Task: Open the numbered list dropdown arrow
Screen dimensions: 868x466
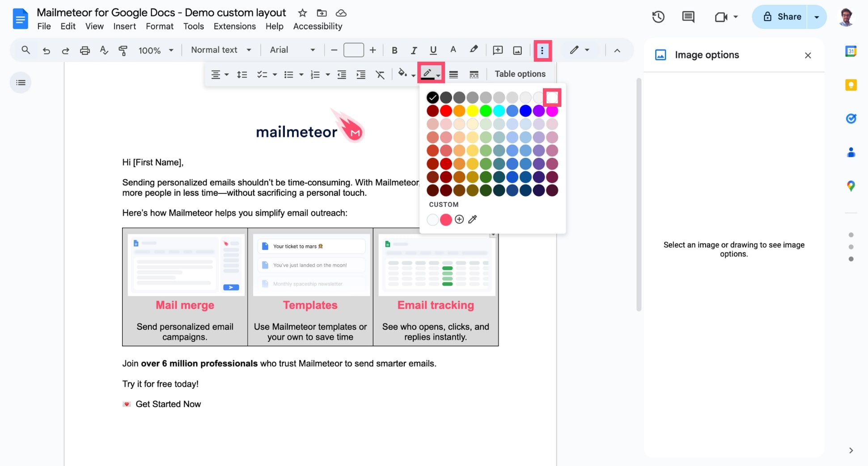Action: tap(327, 75)
